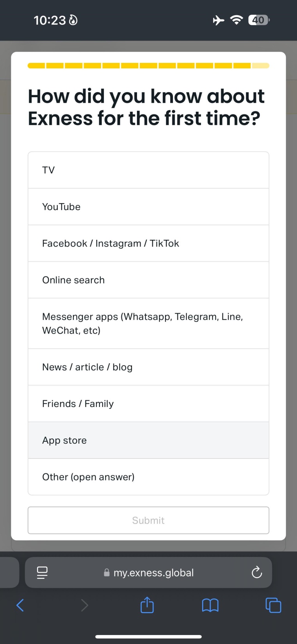Tap the Safari forward arrow
The image size is (297, 644).
pos(84,605)
